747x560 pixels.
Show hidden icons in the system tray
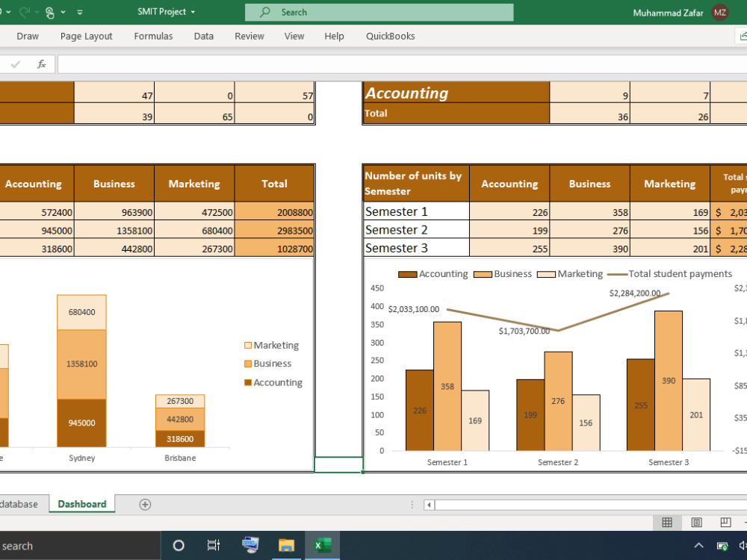[x=698, y=545]
